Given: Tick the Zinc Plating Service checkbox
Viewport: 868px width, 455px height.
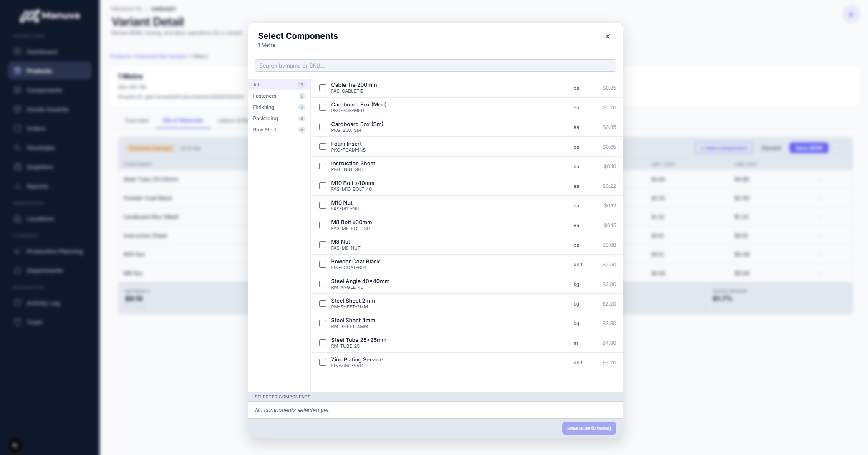Looking at the screenshot, I should click(x=323, y=362).
